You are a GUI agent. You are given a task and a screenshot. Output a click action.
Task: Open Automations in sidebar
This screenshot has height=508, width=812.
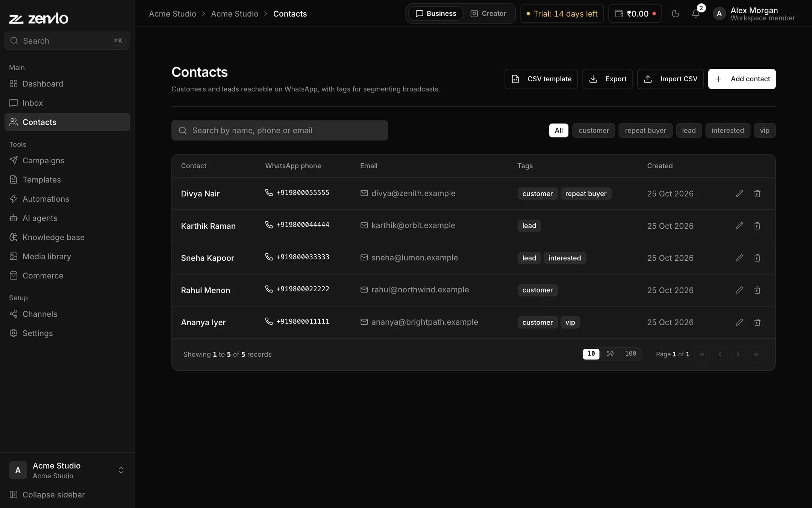(x=67, y=199)
